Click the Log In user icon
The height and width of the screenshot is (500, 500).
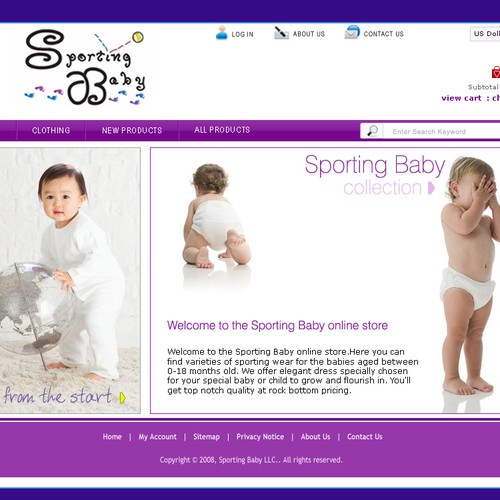coord(221,33)
